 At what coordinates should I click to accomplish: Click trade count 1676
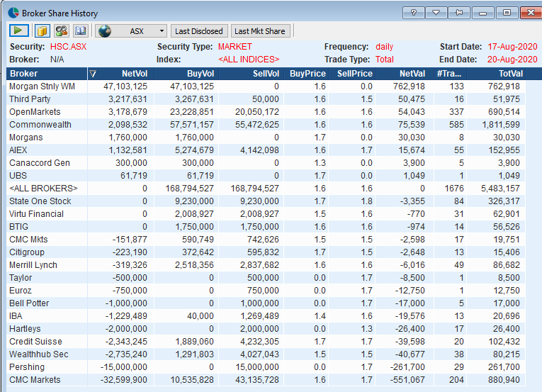[454, 189]
